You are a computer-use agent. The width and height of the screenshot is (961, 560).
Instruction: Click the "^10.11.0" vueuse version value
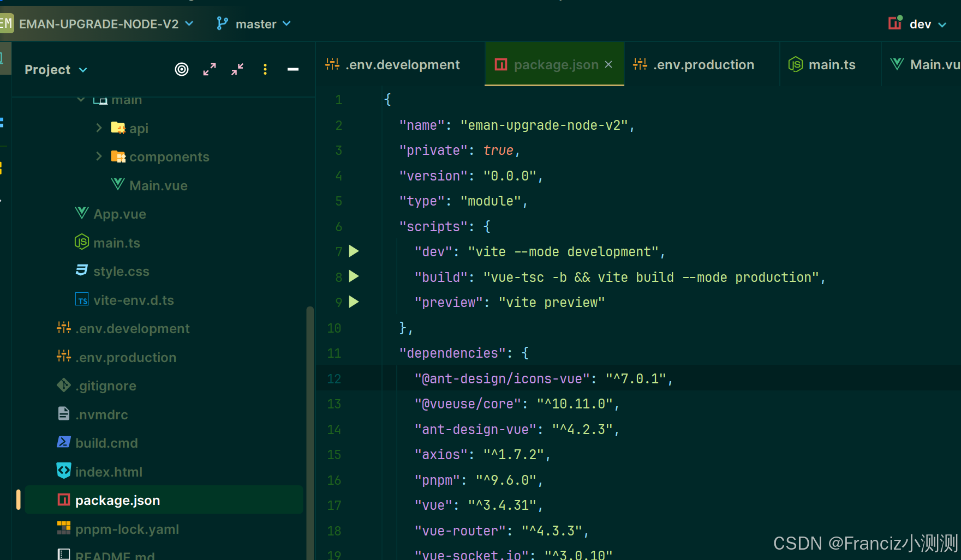pos(575,404)
